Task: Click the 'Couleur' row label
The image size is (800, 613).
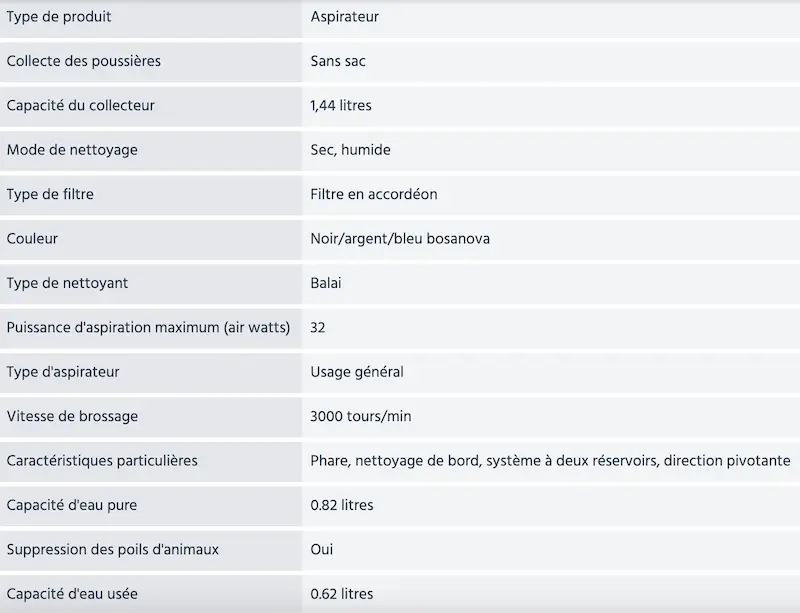Action: (x=32, y=239)
